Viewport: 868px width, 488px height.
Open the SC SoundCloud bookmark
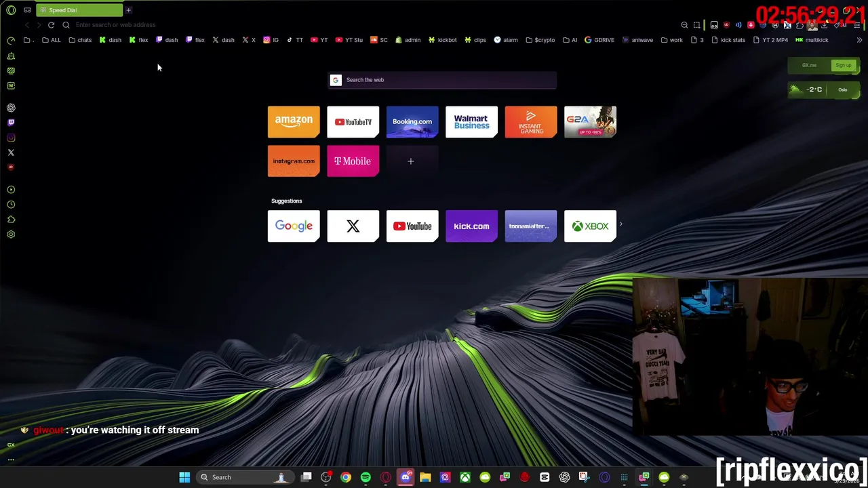click(378, 40)
